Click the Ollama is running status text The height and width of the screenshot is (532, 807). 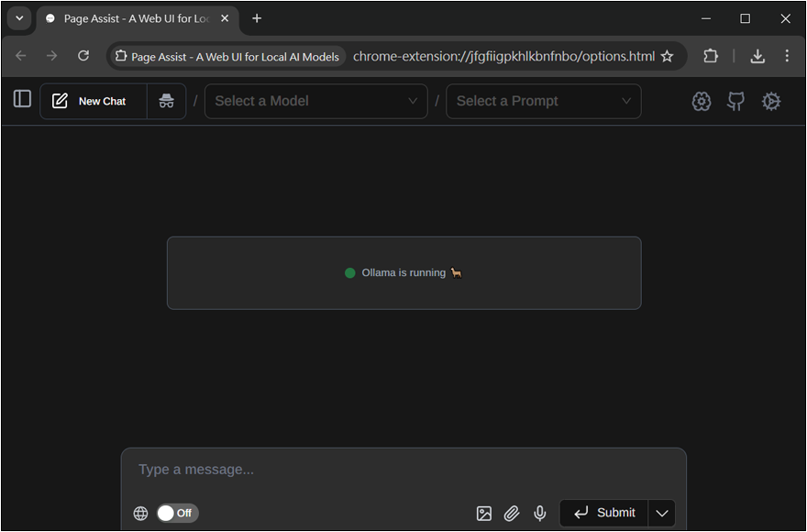click(x=403, y=273)
